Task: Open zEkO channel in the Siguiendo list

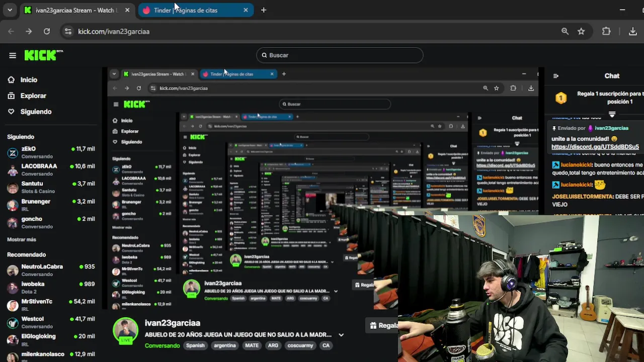Action: (50, 152)
